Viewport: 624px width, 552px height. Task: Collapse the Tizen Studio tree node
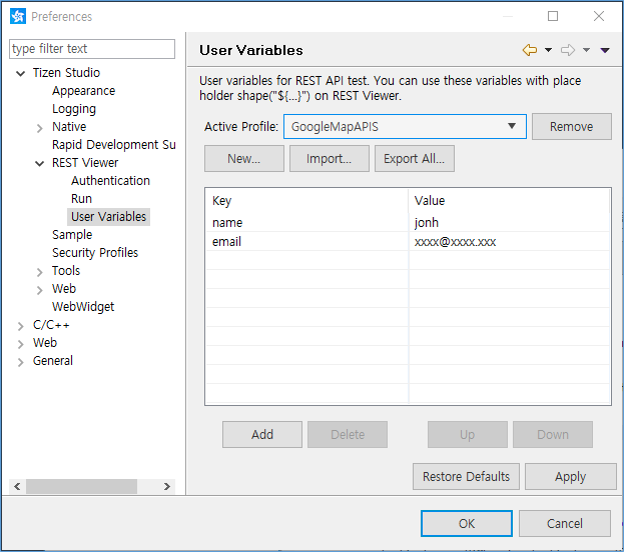21,73
